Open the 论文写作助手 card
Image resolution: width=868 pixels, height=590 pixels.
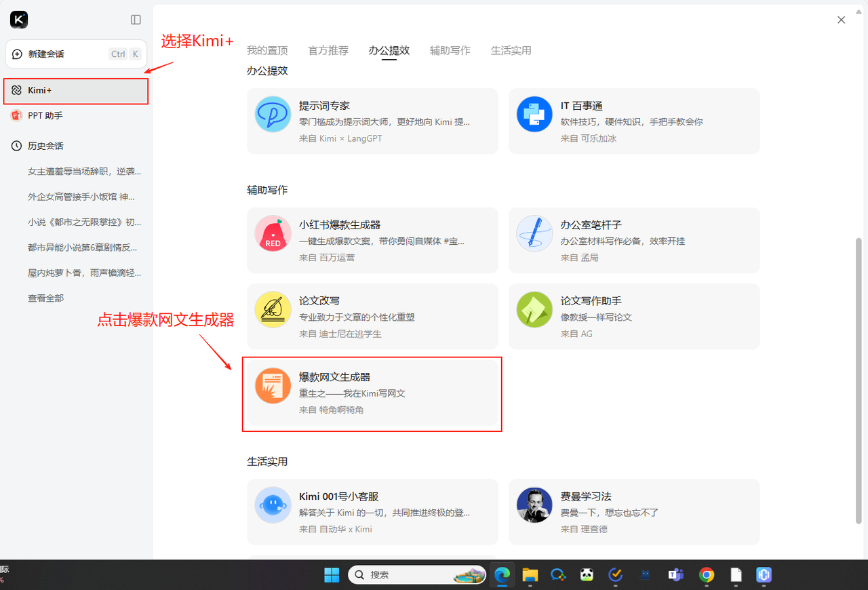(x=634, y=317)
